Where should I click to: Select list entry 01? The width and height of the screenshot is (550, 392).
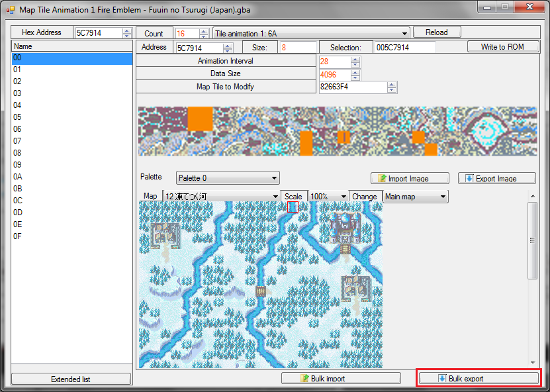72,70
